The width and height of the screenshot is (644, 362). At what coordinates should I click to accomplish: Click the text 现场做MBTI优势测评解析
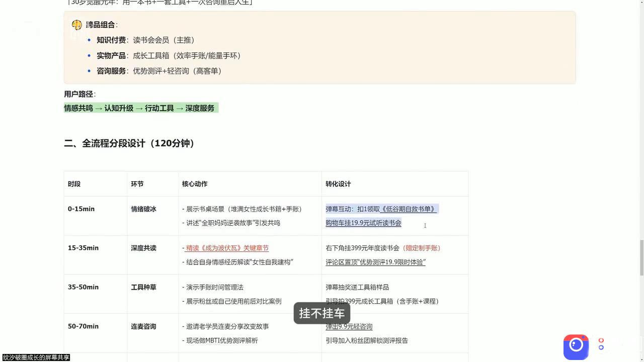point(222,340)
